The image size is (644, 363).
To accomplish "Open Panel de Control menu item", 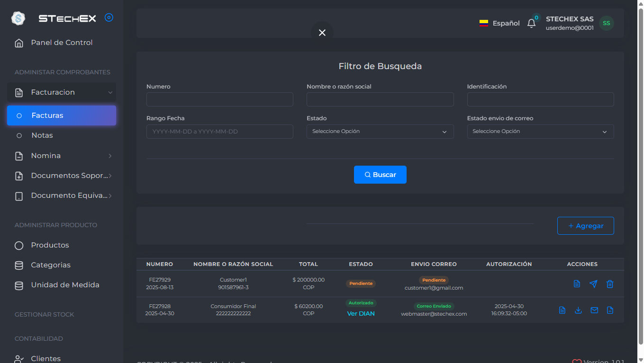I will tap(62, 43).
